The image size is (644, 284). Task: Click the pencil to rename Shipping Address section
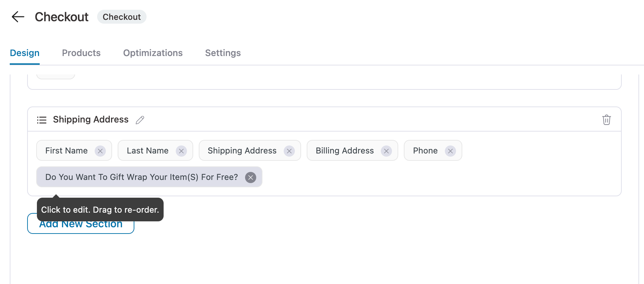(x=140, y=120)
